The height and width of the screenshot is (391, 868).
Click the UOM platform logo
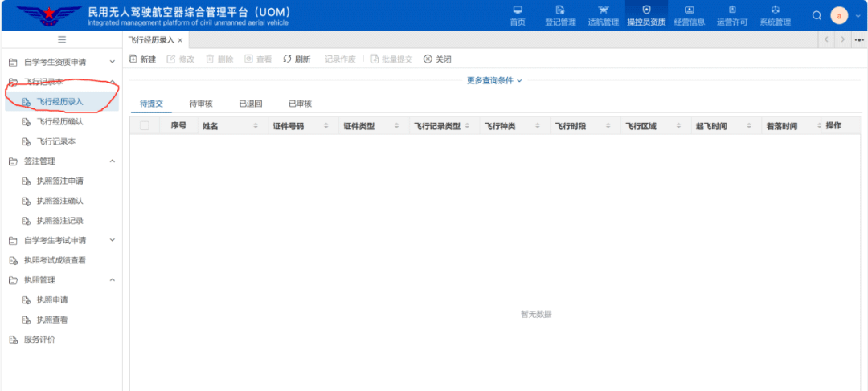pyautogui.click(x=49, y=15)
